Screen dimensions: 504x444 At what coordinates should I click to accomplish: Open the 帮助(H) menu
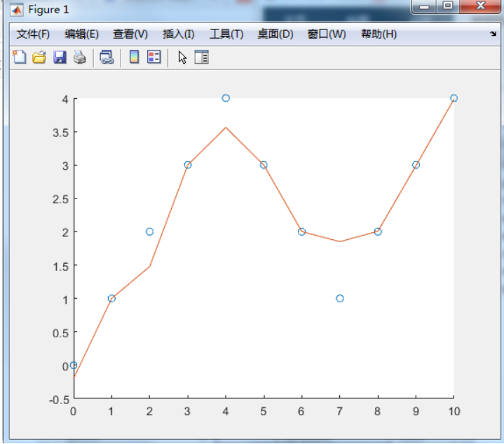(x=379, y=34)
